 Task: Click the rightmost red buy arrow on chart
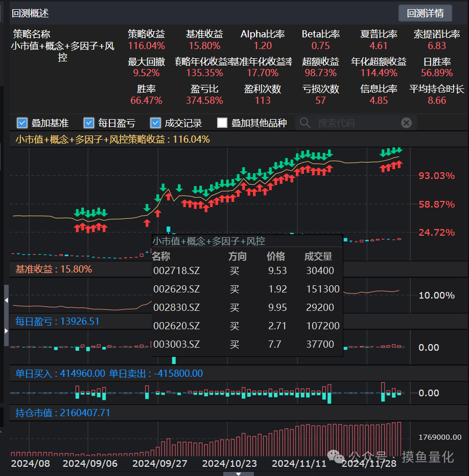(x=400, y=164)
